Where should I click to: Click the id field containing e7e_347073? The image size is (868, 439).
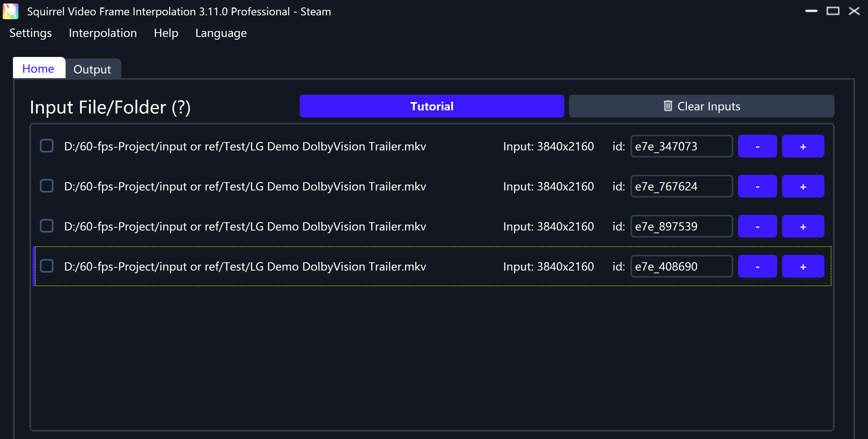coord(681,146)
